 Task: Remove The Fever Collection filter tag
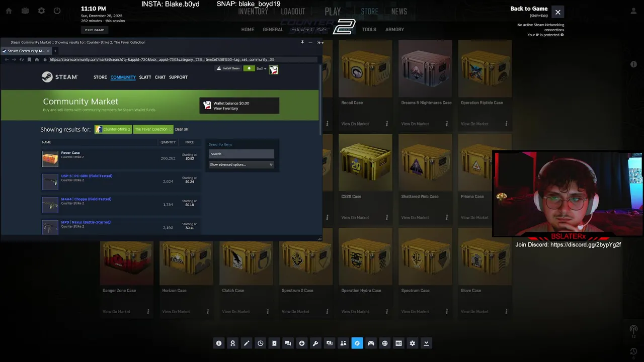[x=153, y=129]
